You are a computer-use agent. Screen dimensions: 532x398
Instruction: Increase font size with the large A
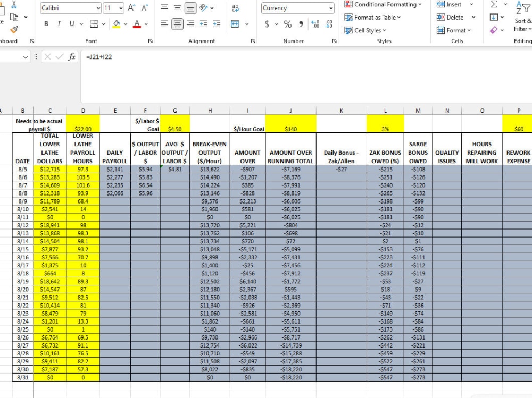point(131,8)
